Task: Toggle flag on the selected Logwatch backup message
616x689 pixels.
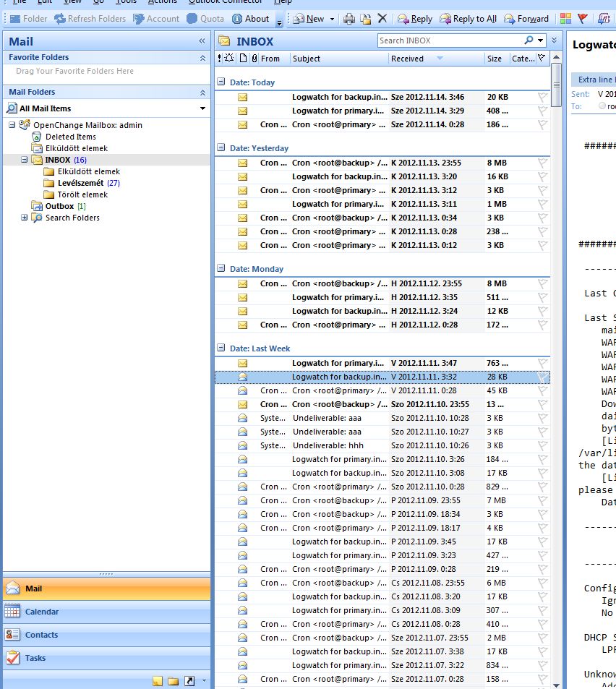Action: coord(542,377)
